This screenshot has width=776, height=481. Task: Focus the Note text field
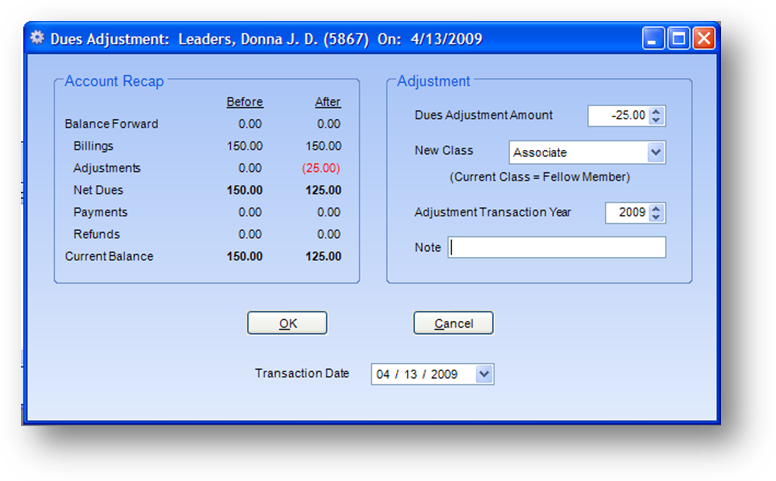coord(557,247)
